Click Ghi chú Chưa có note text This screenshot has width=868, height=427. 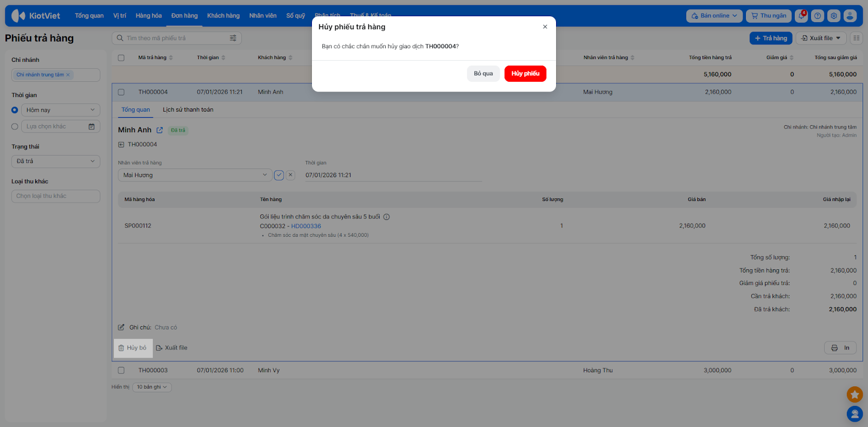pos(165,327)
